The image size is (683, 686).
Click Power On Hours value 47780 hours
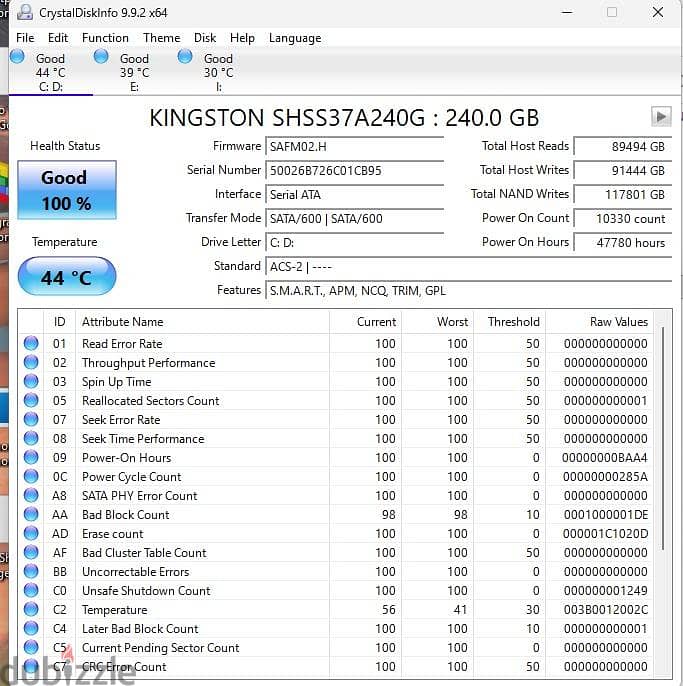pyautogui.click(x=623, y=242)
